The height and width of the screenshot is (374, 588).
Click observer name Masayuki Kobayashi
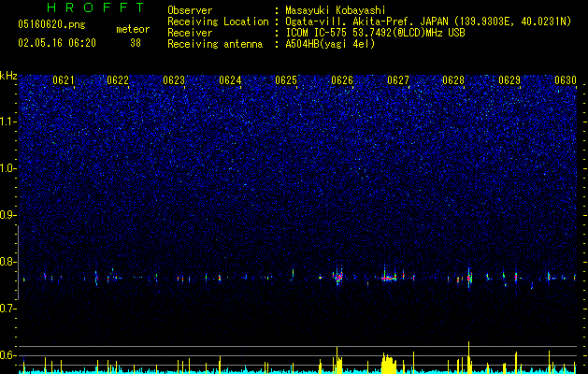[x=336, y=10]
